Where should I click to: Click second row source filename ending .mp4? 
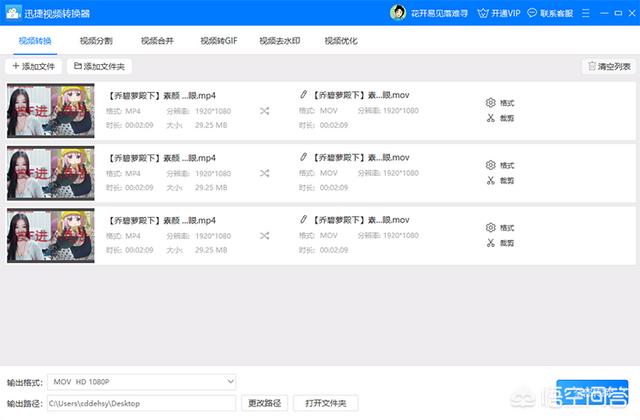point(161,158)
